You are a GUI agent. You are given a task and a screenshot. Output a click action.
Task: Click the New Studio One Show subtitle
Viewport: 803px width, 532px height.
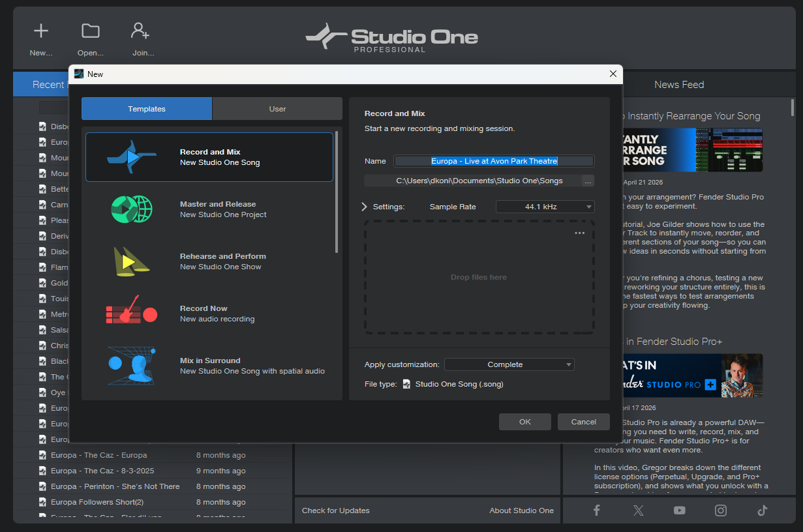[220, 267]
